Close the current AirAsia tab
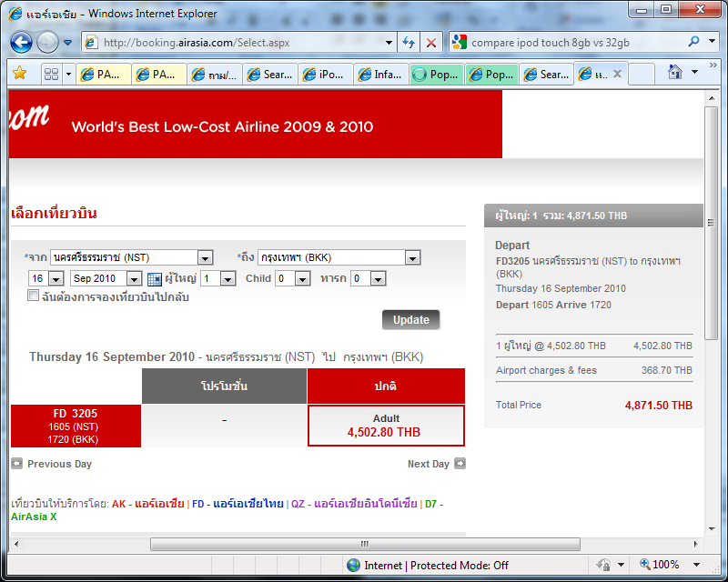This screenshot has height=582, width=728. tap(617, 74)
